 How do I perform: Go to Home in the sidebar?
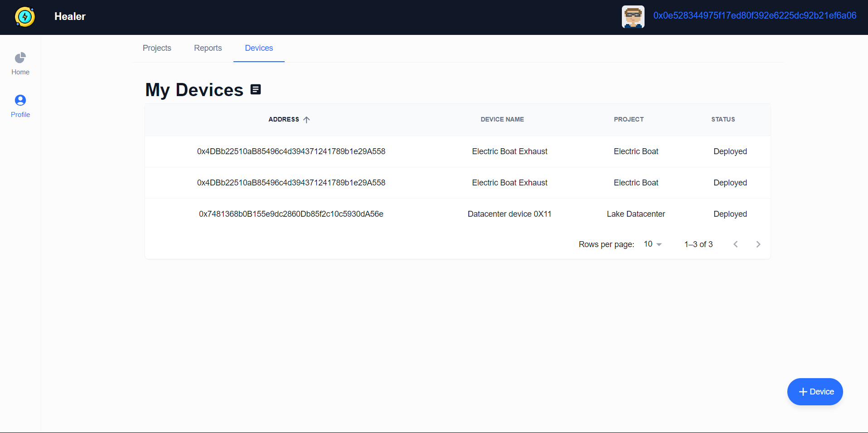coord(20,64)
